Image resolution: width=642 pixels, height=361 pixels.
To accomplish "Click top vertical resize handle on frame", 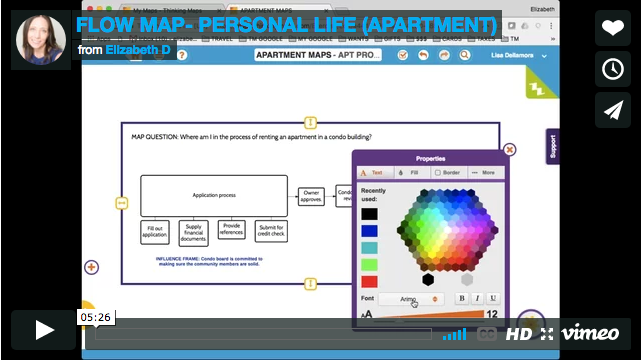I will [310, 122].
